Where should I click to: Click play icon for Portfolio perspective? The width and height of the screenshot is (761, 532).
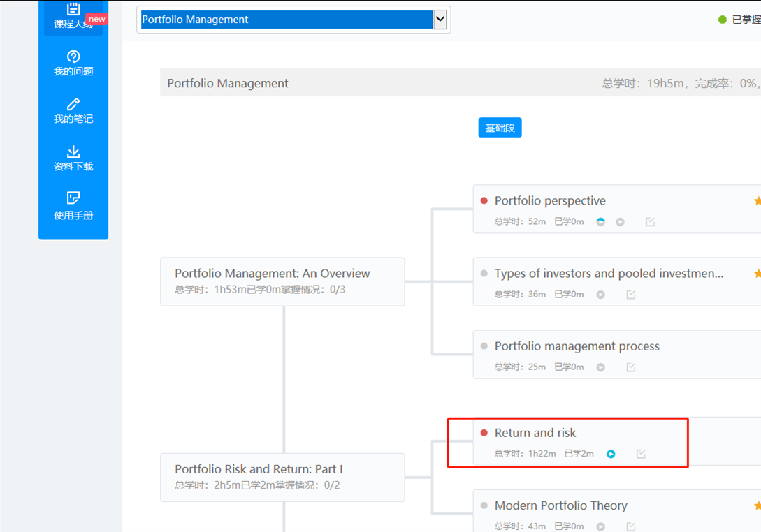tap(620, 222)
